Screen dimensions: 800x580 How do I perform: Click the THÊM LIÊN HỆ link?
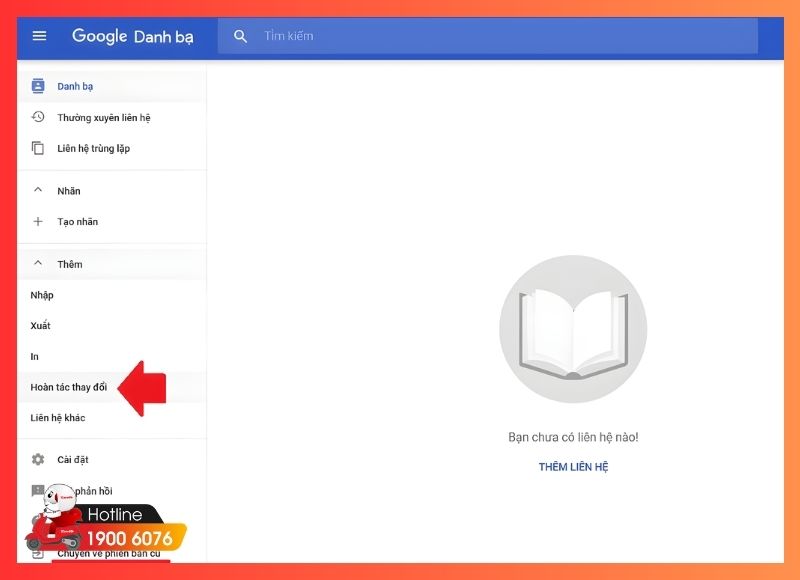click(573, 467)
